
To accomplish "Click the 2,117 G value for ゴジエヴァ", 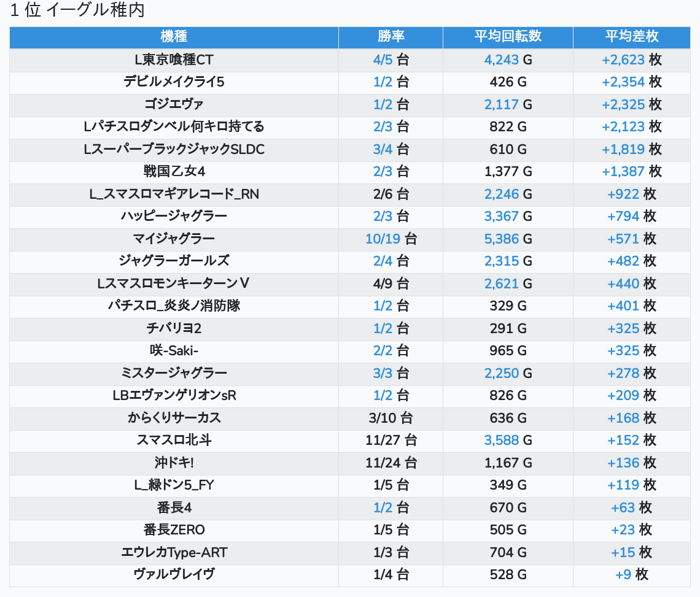I will point(508,104).
